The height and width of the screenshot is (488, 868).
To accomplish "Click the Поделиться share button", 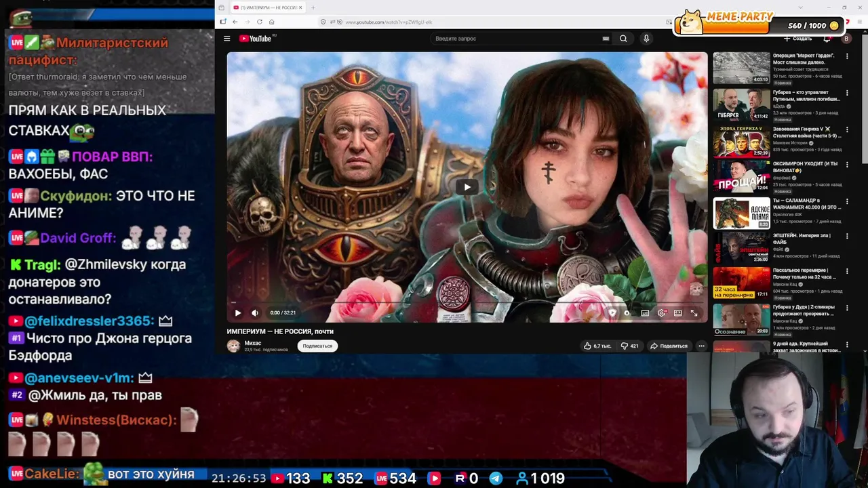I will [x=669, y=346].
